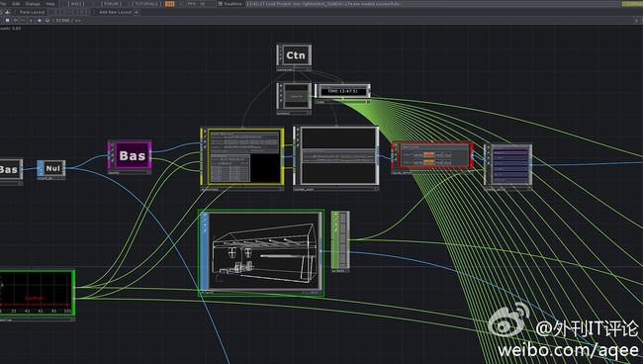
Task: Open the Edit menu
Action: 17,4
